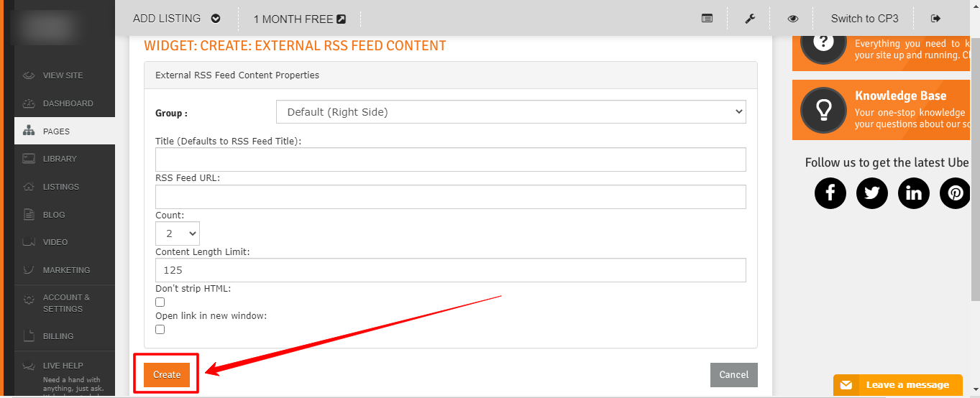Expand the Count dropdown
Screen dimensions: 980x398
coord(178,233)
